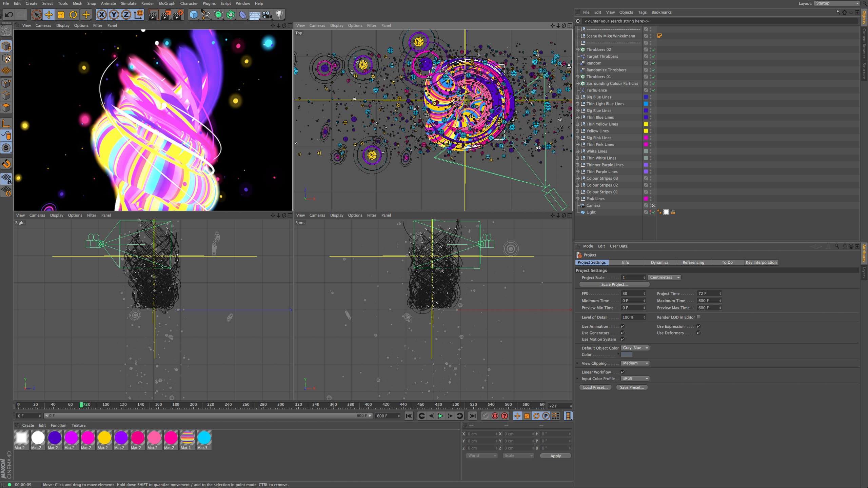Open the Input Color Profile dropdown
868x488 pixels.
635,379
